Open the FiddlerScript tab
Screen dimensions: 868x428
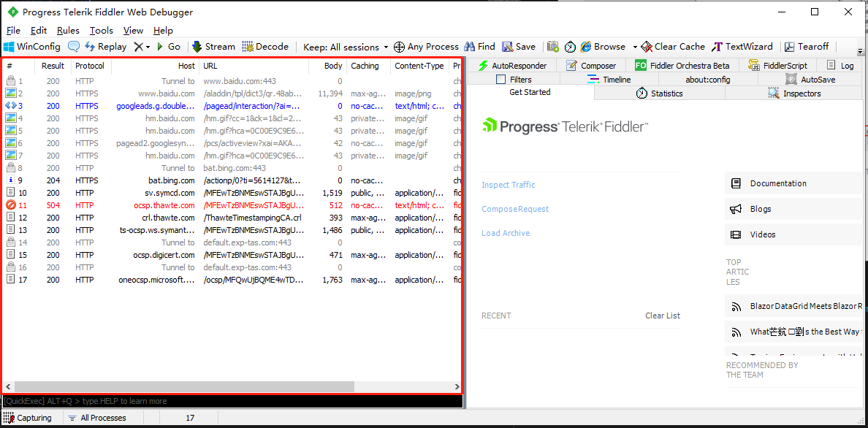pos(777,65)
